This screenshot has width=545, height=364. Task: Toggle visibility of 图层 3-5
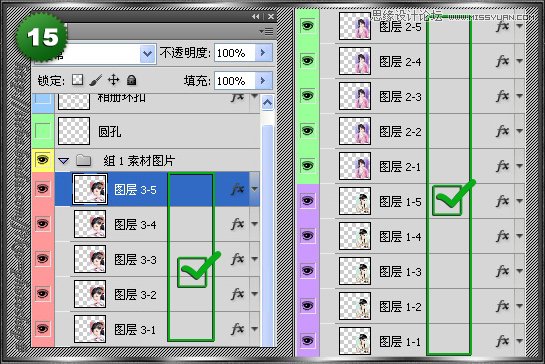tap(42, 189)
